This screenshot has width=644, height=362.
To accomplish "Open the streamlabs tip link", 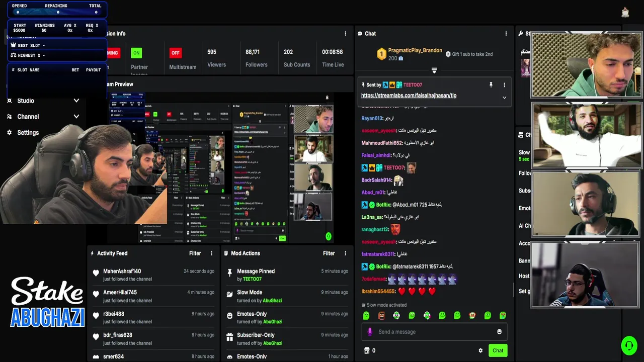I will [409, 96].
